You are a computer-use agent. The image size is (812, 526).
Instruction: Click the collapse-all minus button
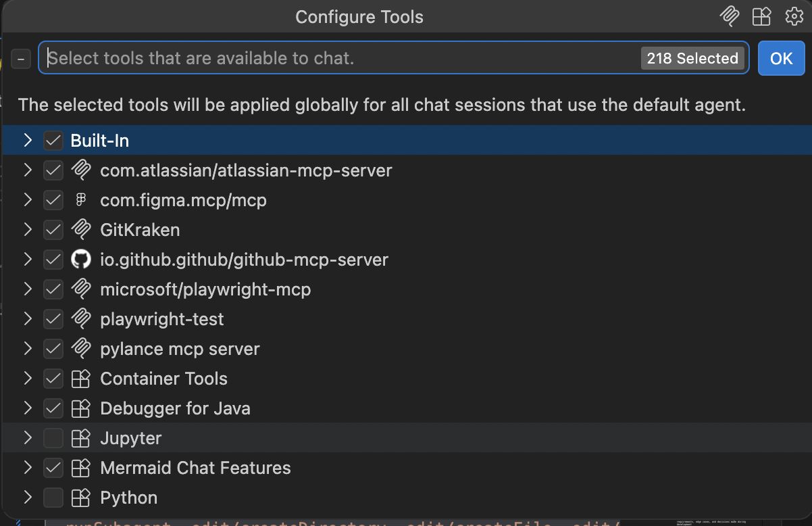point(21,59)
